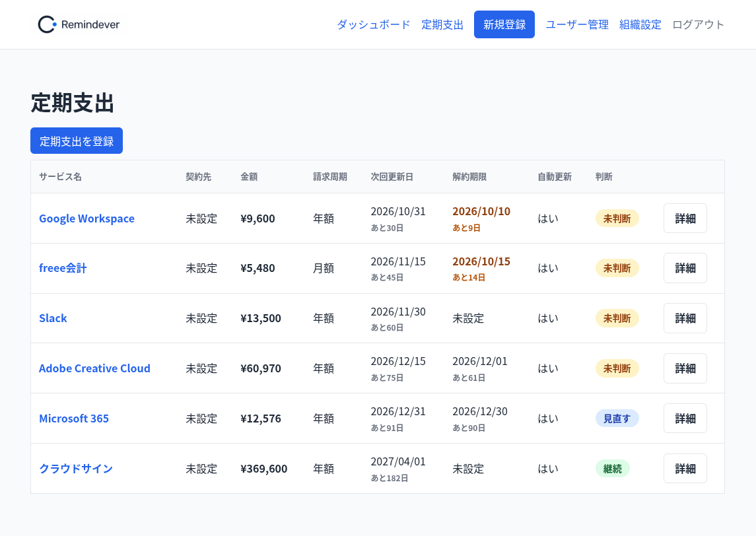Open the Microsoft 365 service link
Screen dimensions: 756x536
click(74, 419)
